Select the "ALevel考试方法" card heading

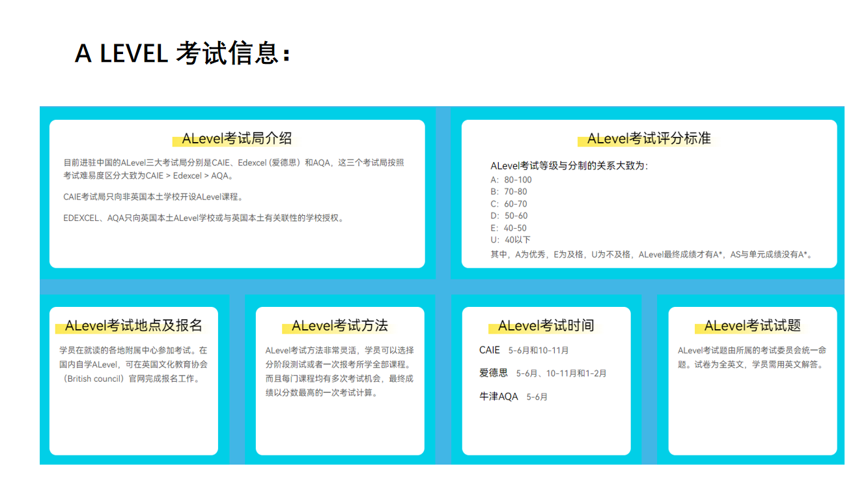(x=339, y=326)
